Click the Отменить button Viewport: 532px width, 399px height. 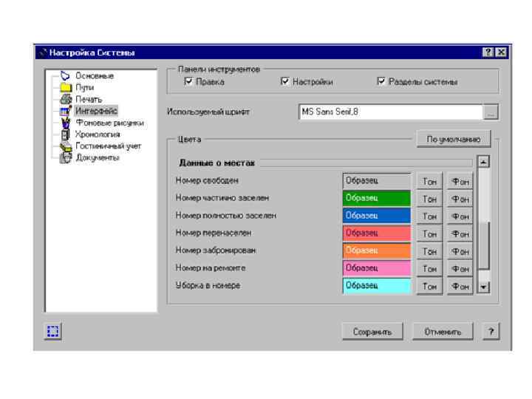click(443, 332)
